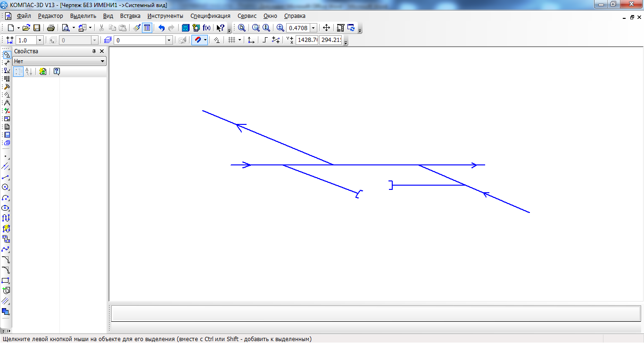Select the Hatching tool
The width and height of the screenshot is (644, 343).
(6, 301)
